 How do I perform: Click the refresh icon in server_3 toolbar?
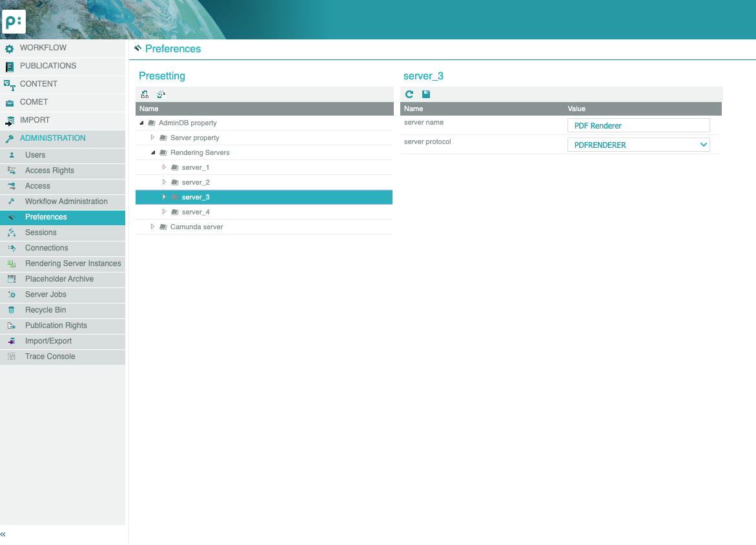[409, 94]
